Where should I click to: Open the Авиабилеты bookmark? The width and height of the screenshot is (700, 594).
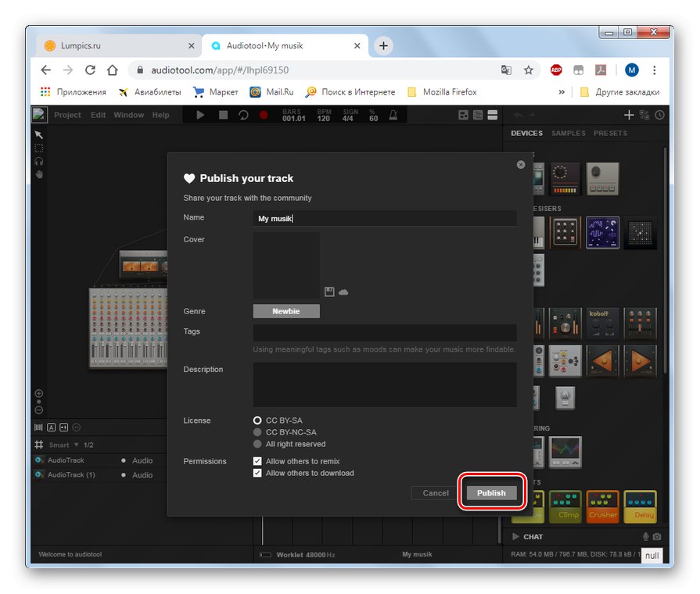pyautogui.click(x=149, y=92)
